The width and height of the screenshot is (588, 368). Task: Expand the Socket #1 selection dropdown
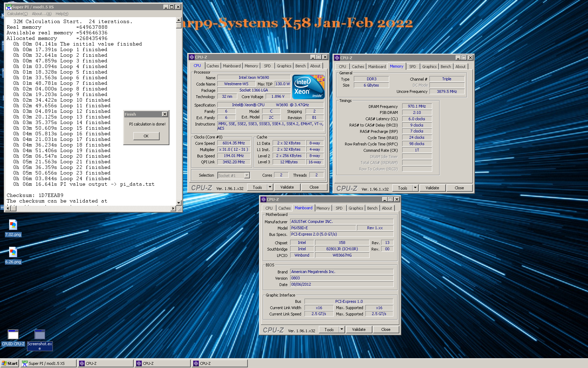[x=247, y=175]
